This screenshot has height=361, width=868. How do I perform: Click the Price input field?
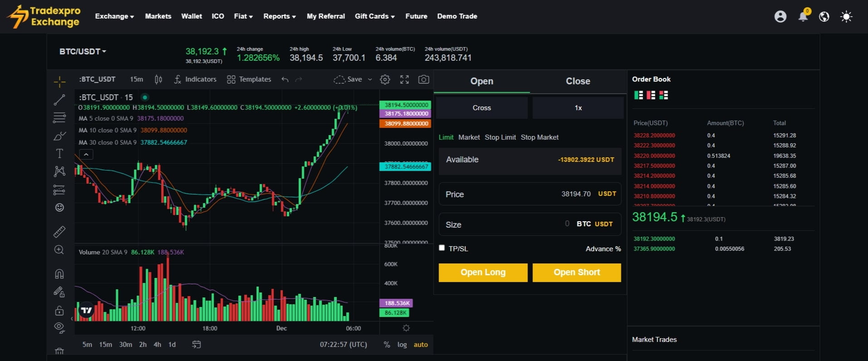tap(530, 194)
